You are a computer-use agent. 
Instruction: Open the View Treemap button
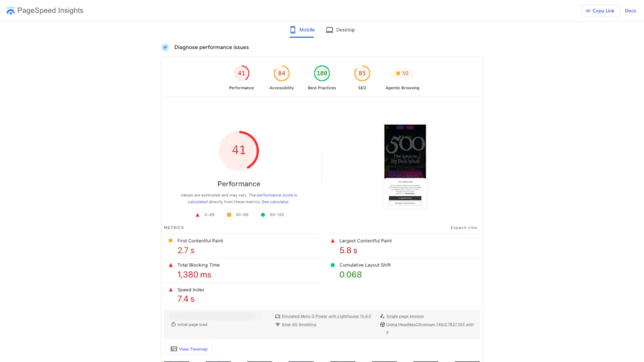click(188, 349)
